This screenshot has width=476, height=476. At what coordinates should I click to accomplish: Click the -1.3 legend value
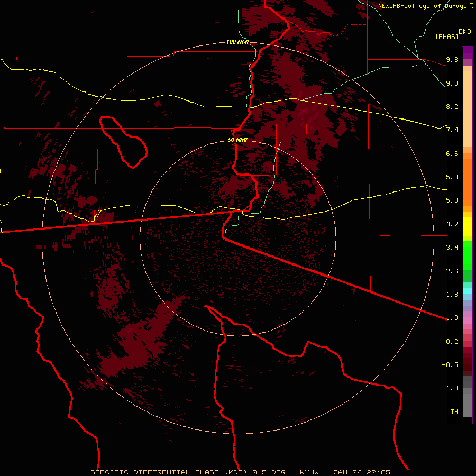pos(450,388)
